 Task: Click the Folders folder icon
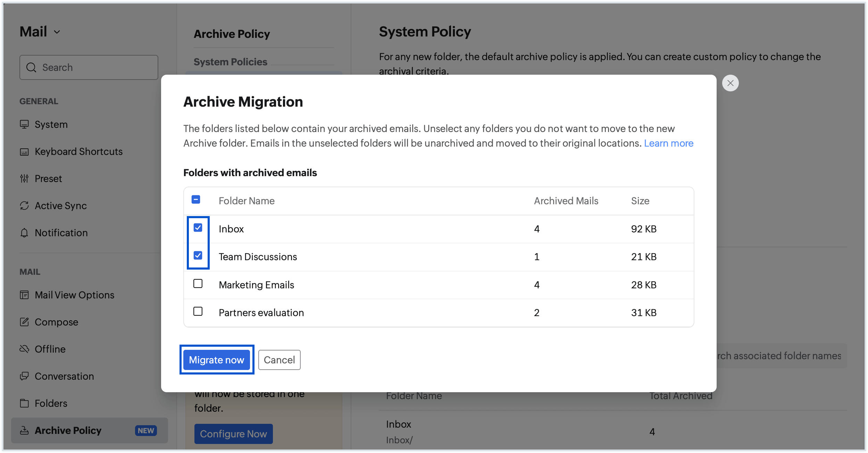click(x=24, y=403)
